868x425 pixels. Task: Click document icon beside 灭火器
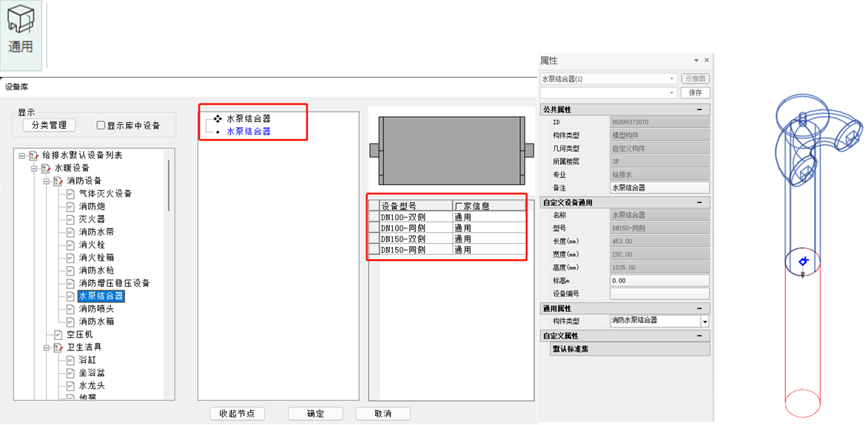click(70, 220)
